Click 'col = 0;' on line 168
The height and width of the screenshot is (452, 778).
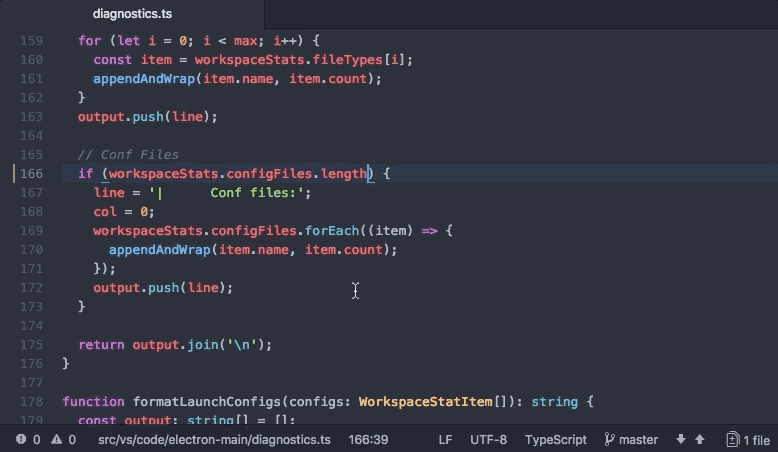[x=124, y=212]
